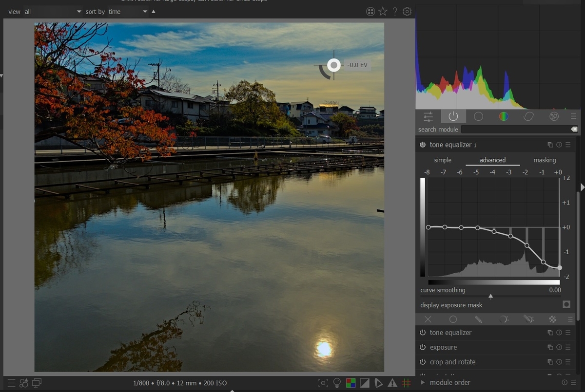The width and height of the screenshot is (585, 392).
Task: Reverse sort order with triangle arrow
Action: (x=154, y=11)
